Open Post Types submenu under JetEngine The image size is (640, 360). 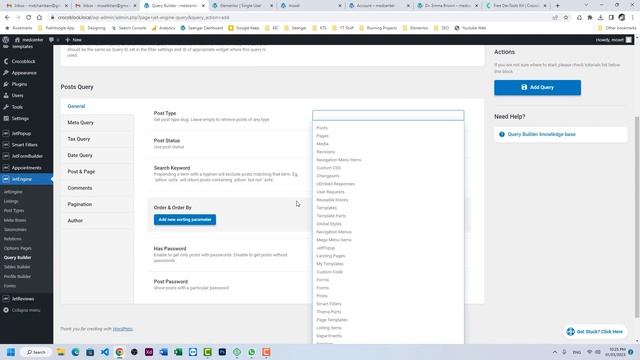click(14, 211)
